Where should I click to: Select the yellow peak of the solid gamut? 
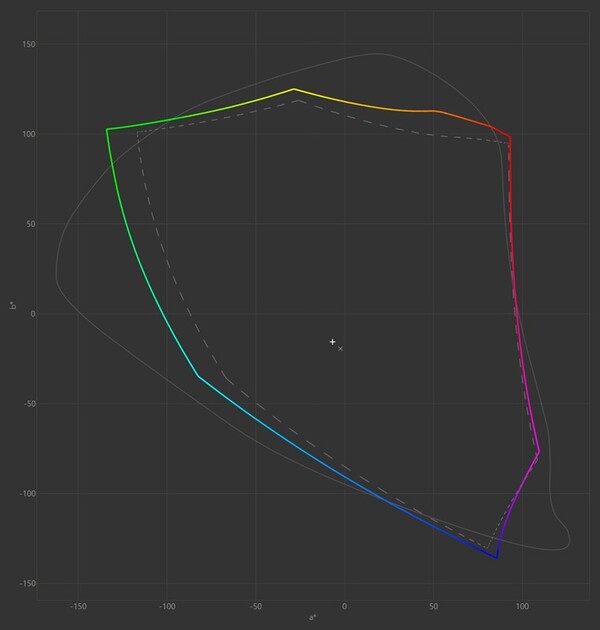[294, 89]
